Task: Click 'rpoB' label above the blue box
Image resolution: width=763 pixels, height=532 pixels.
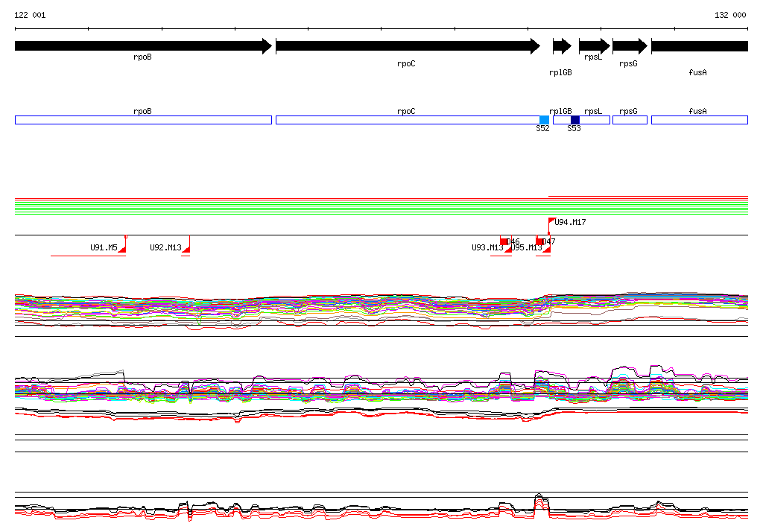Action: pyautogui.click(x=142, y=112)
